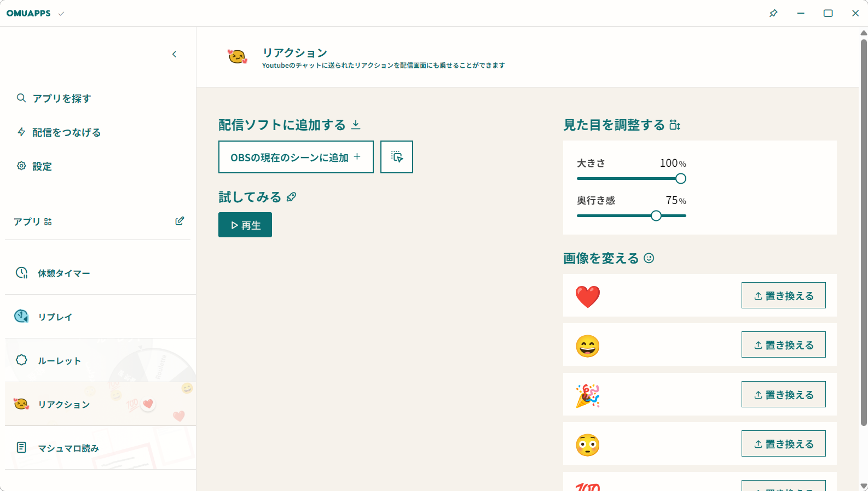This screenshot has width=868, height=491.
Task: Maximize the window
Action: coord(828,13)
